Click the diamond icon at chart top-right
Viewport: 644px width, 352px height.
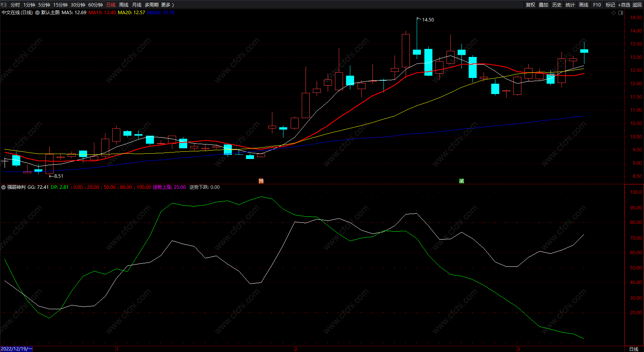click(x=614, y=13)
